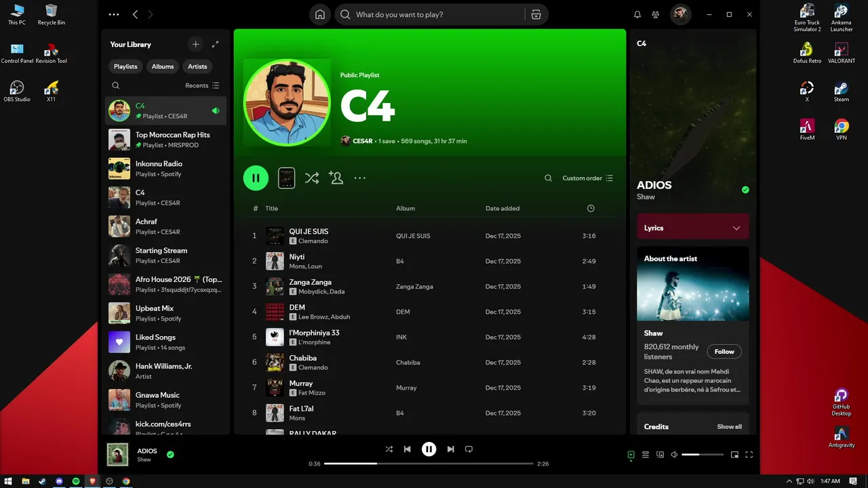The image size is (868, 488).
Task: Open Steam on the Windows taskbar
Action: click(x=42, y=481)
